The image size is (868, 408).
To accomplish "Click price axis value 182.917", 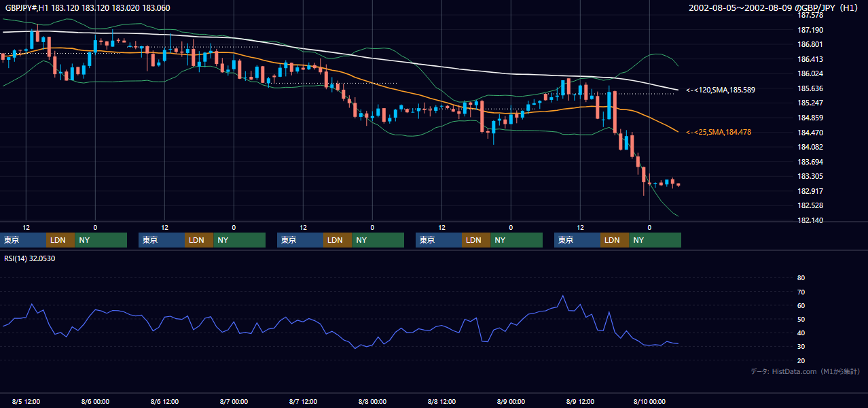I will pos(810,191).
